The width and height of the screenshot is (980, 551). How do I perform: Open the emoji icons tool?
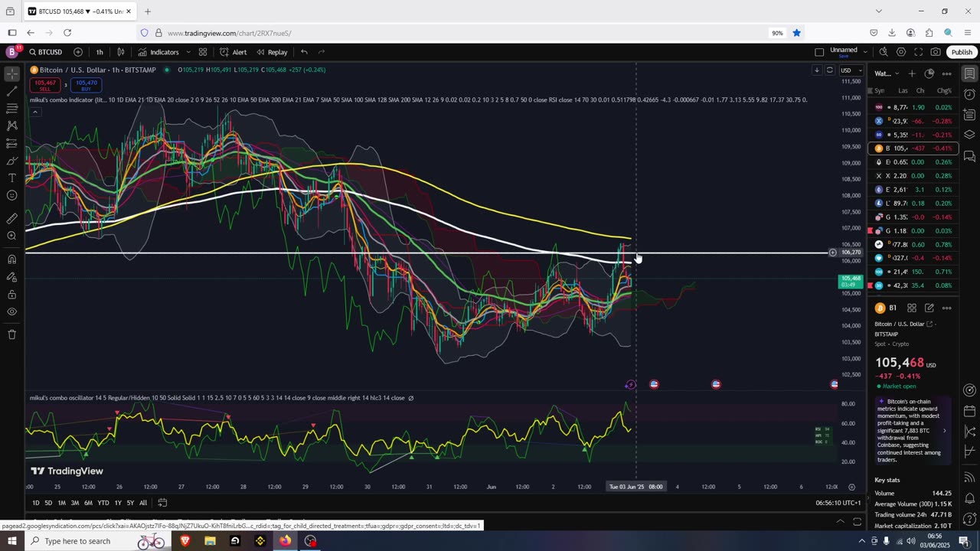(12, 195)
